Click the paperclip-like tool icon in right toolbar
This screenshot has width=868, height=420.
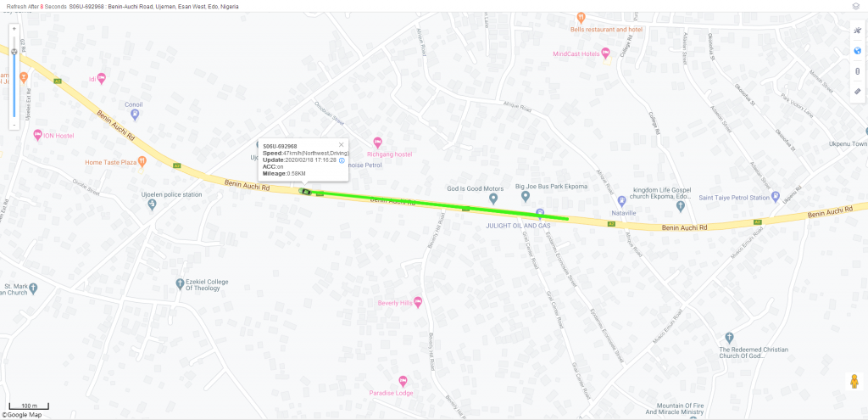pos(858,71)
